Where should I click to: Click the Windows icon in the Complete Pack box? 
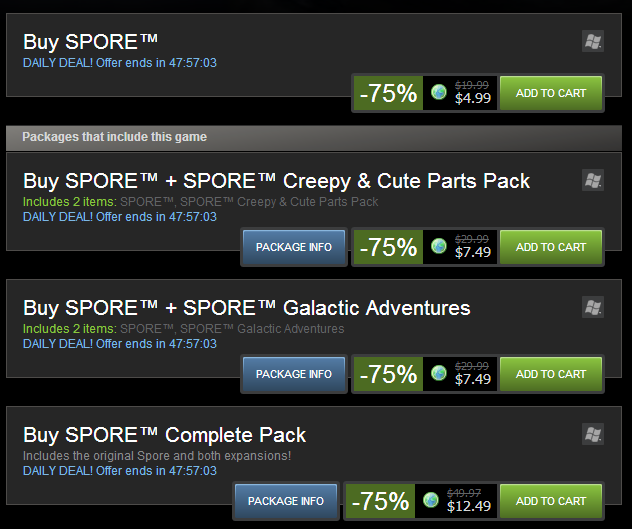593,434
